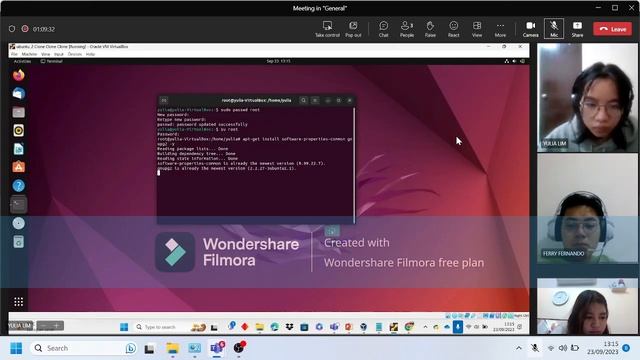
Task: Open VirtualBox Input menu
Action: [x=59, y=54]
